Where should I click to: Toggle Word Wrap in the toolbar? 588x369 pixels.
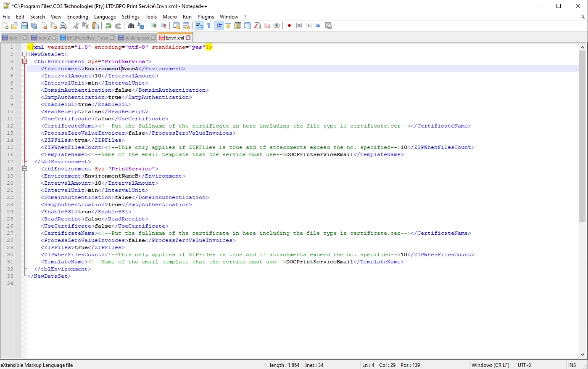coord(199,26)
